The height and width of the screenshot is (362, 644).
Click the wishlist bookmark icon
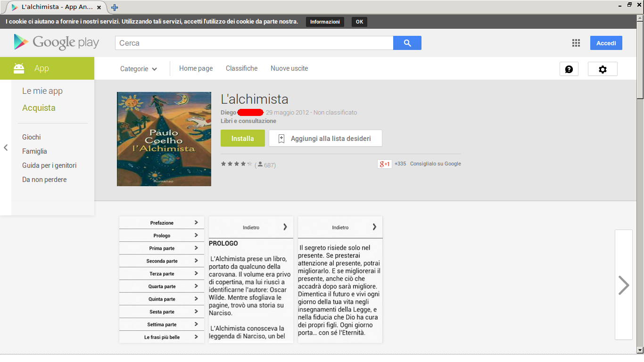coord(281,139)
